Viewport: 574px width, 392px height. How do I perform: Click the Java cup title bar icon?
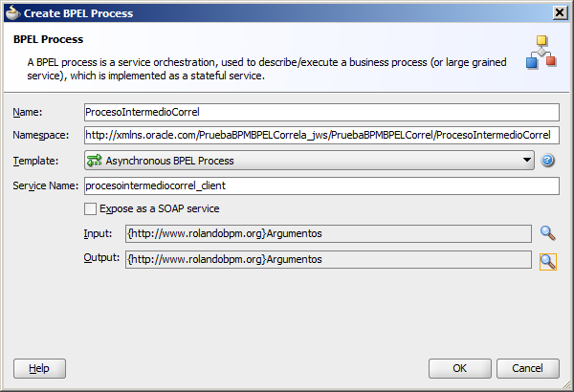pos(13,13)
